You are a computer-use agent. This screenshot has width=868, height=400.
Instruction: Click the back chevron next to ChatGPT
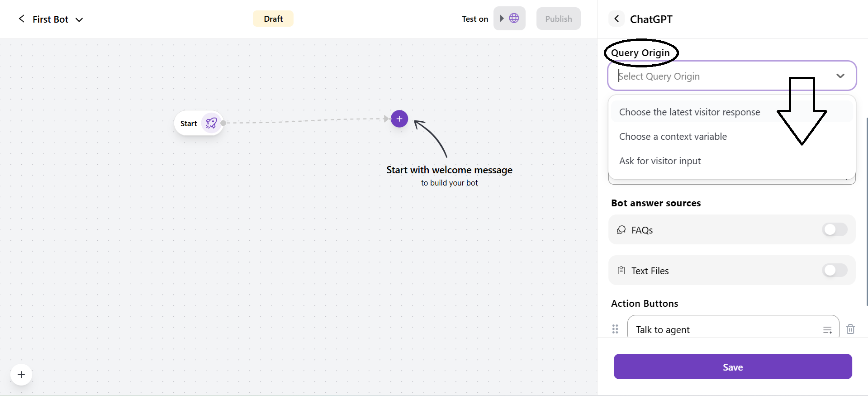[x=617, y=19]
